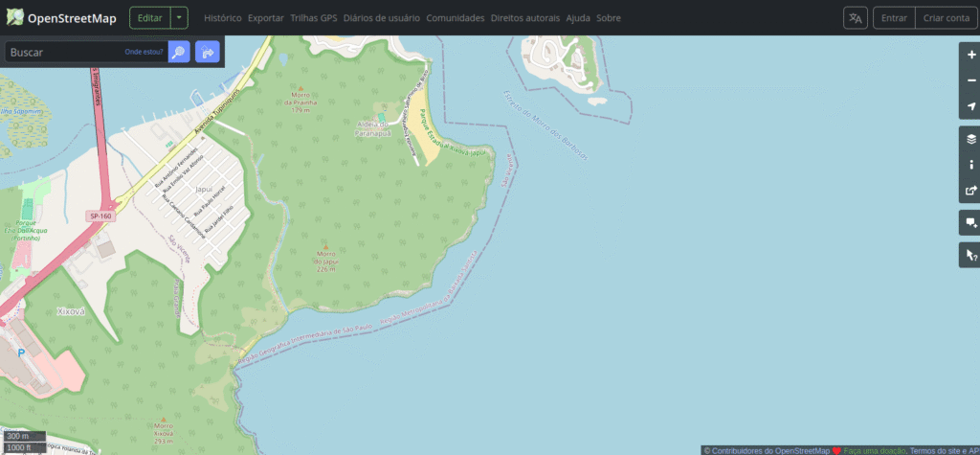The width and height of the screenshot is (980, 455).
Task: Click the Onde estou? link
Action: 144,53
